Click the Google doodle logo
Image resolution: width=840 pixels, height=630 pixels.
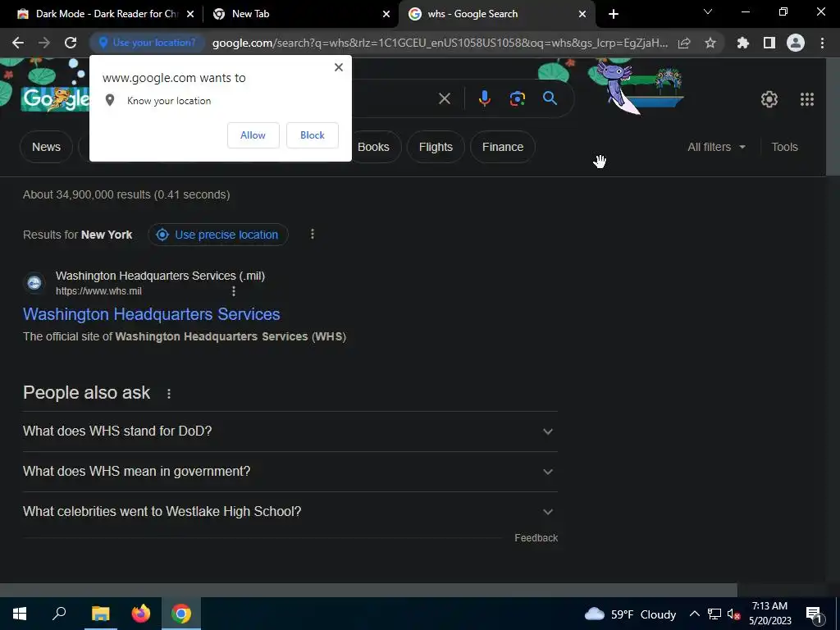coord(55,99)
